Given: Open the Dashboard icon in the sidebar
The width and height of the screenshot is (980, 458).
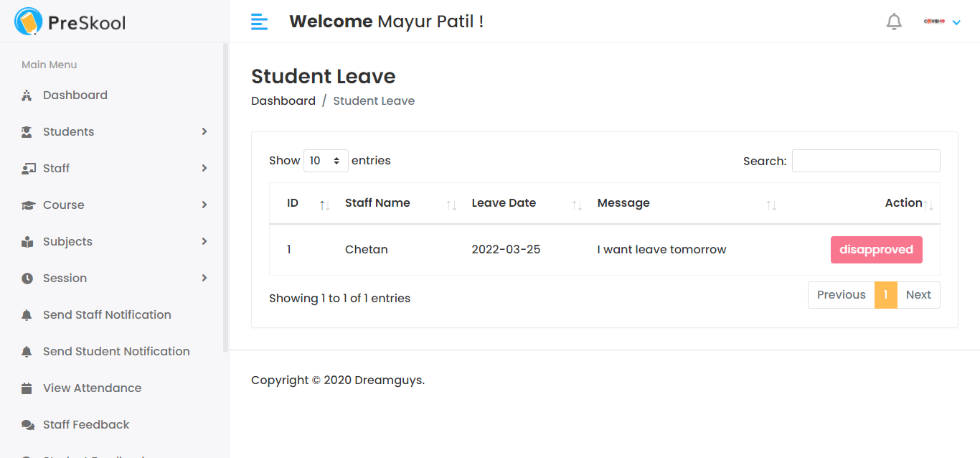Looking at the screenshot, I should pos(27,95).
